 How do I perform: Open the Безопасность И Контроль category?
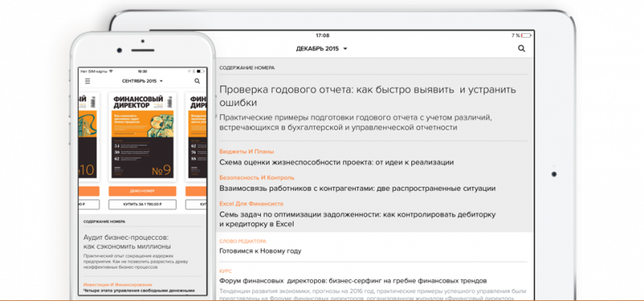257,178
